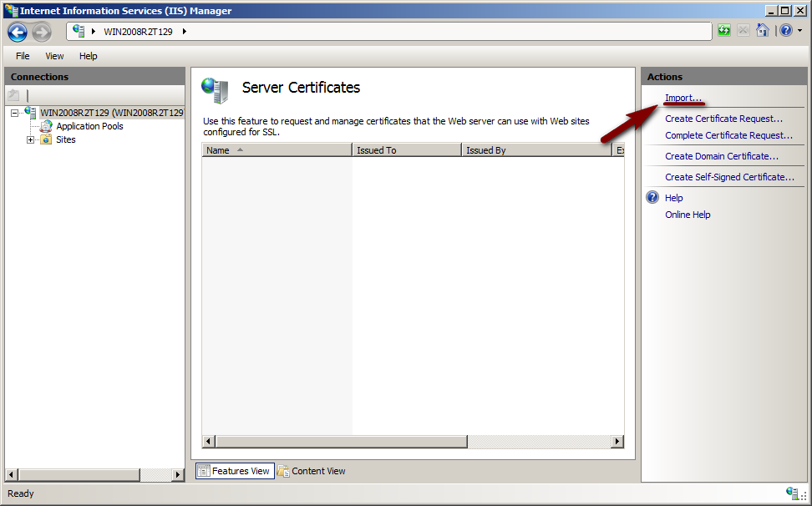Open the Home page via the toolbar icon
Image resolution: width=812 pixels, height=506 pixels.
click(x=762, y=30)
